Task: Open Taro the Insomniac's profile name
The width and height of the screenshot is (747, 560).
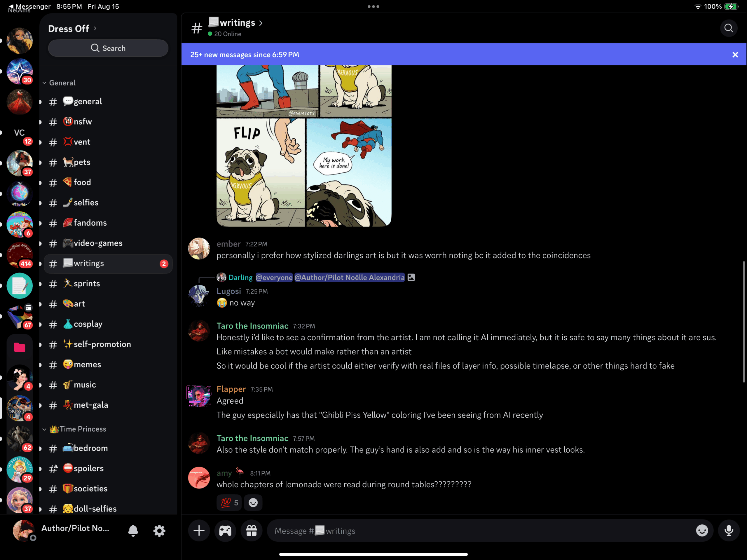Action: click(252, 326)
